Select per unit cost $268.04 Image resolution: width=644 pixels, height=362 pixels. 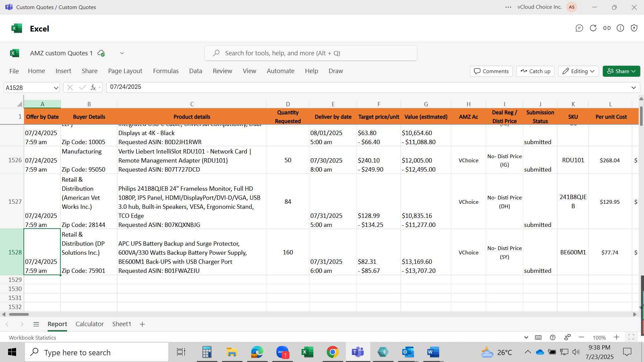click(x=610, y=160)
